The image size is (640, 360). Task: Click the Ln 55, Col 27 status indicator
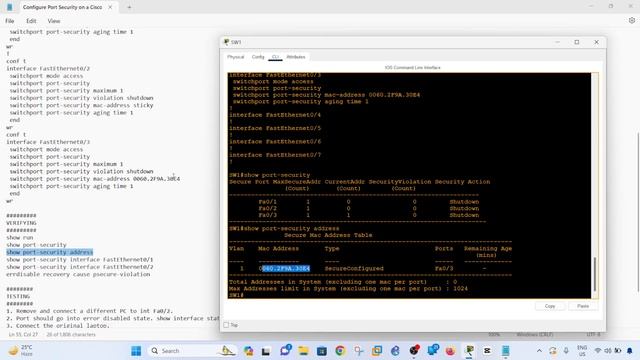point(23,335)
